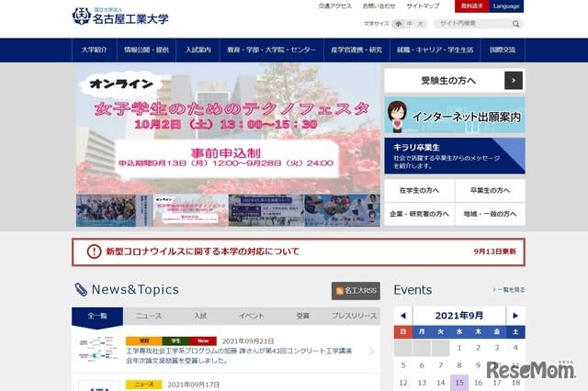
Task: Click the 在学生の方へ button
Action: (x=419, y=191)
